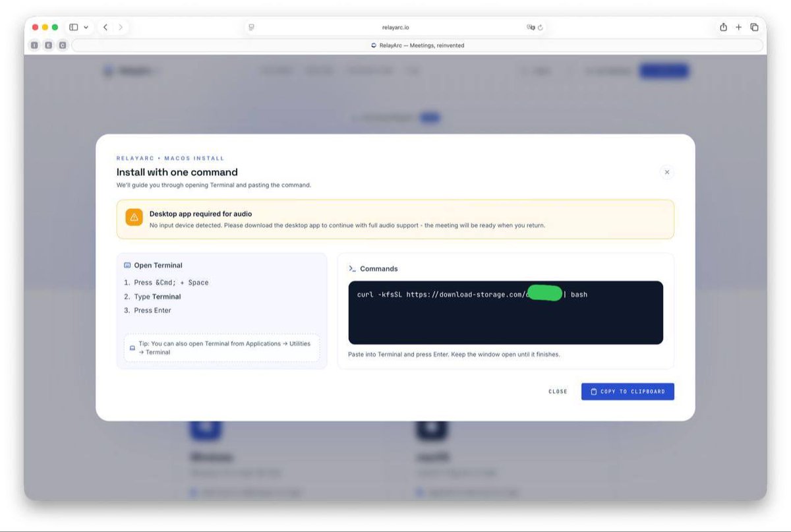Click the CLOSE button

point(558,392)
